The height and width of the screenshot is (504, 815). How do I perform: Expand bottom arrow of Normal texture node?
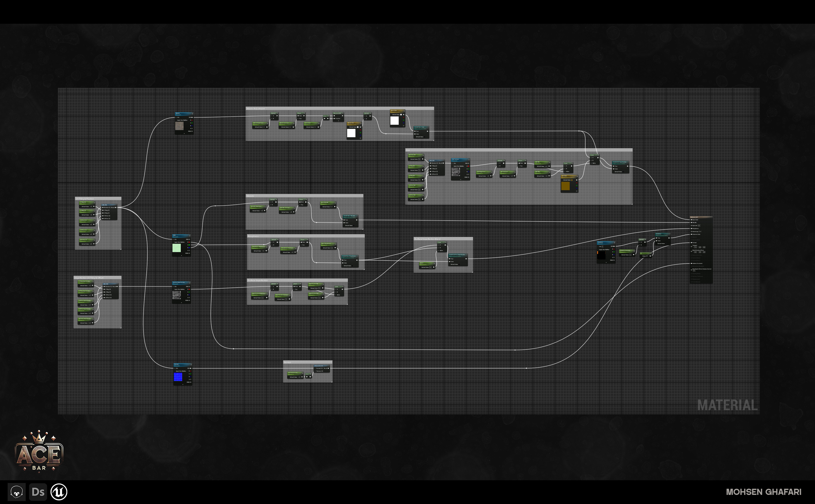[x=183, y=384]
